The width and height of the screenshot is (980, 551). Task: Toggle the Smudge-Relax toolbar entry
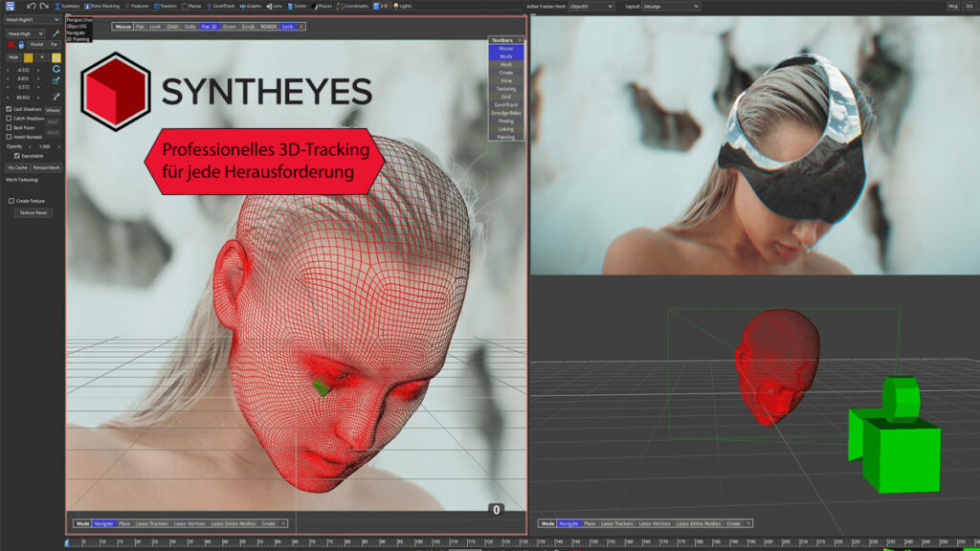pos(505,114)
